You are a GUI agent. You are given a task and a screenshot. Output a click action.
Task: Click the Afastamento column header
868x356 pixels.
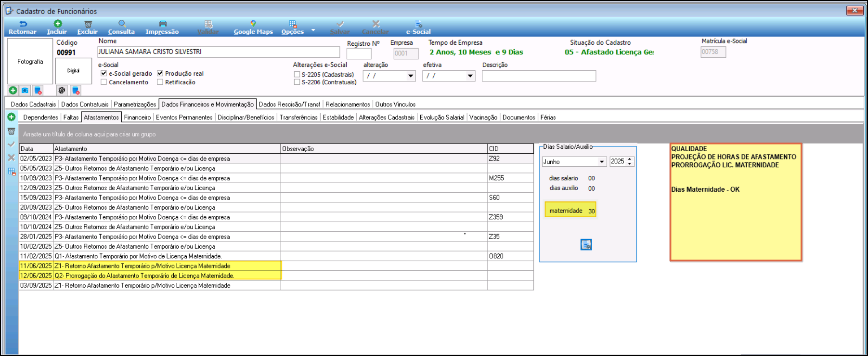point(167,149)
